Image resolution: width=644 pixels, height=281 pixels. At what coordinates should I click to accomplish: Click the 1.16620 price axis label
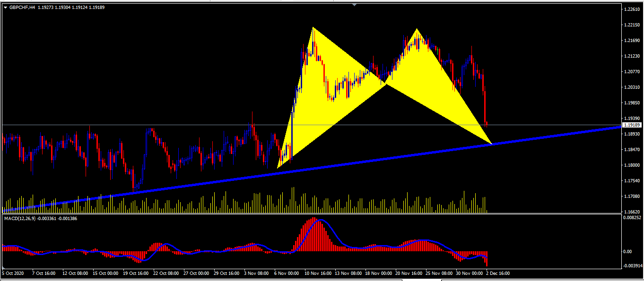point(632,212)
